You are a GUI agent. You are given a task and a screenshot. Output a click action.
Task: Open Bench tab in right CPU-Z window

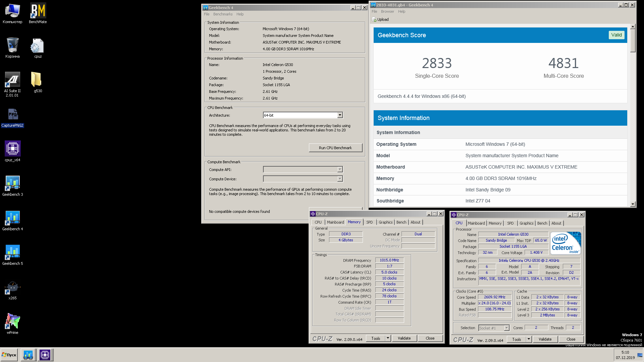click(x=542, y=223)
